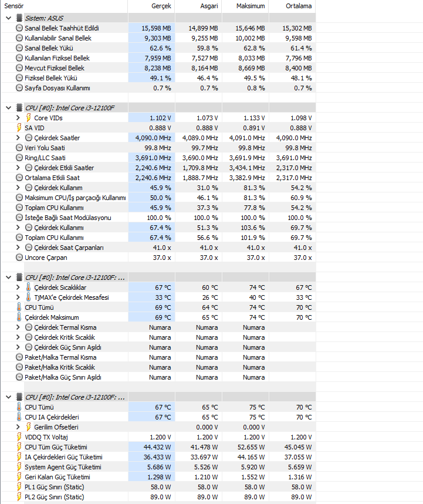This screenshot has width=423, height=504.
Task: Collapse the Sistem: ASUS sensor group
Action: [x=9, y=18]
